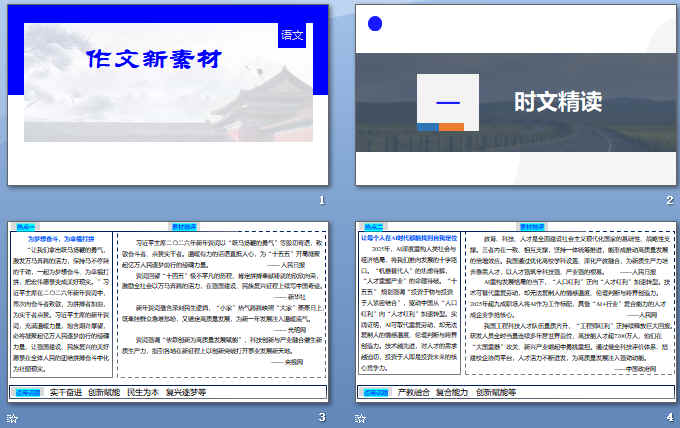
Task: Click the slide number 1 label
Action: (x=322, y=200)
